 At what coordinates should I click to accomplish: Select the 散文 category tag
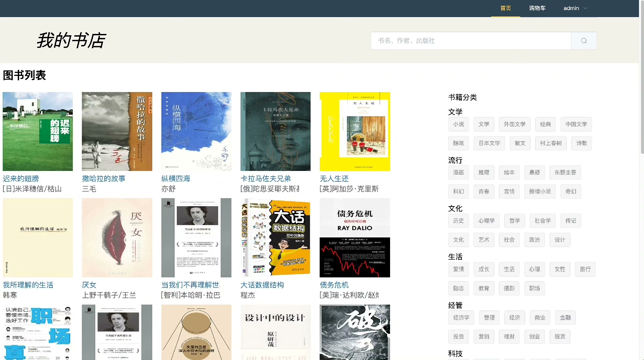pyautogui.click(x=520, y=143)
